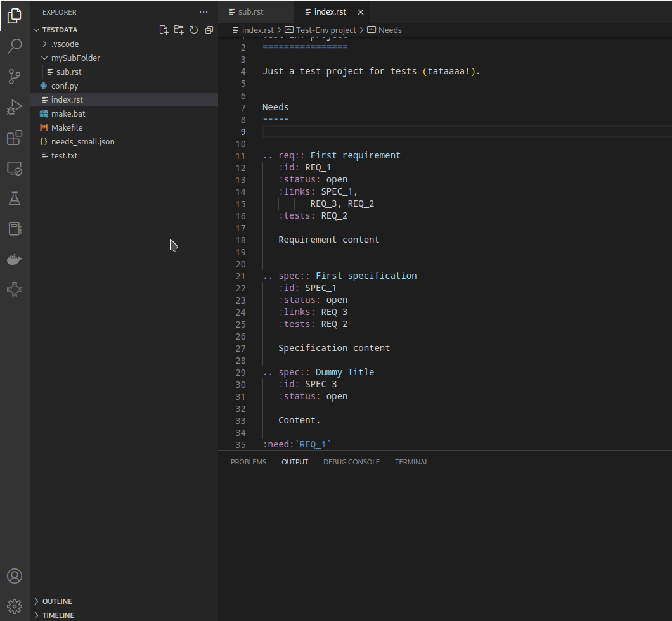Click ':id: SPEC_3' on line 30

[307, 384]
